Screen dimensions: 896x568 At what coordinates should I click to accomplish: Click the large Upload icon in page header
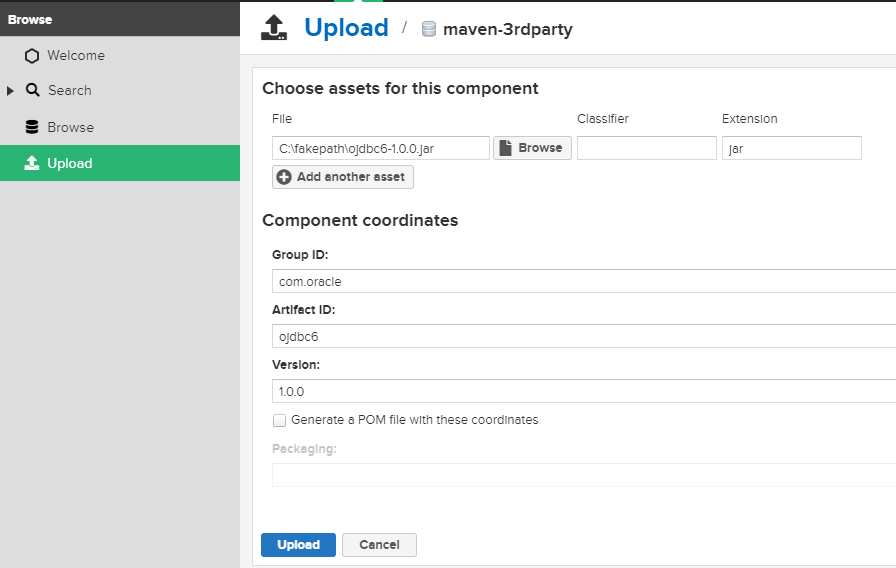(274, 28)
